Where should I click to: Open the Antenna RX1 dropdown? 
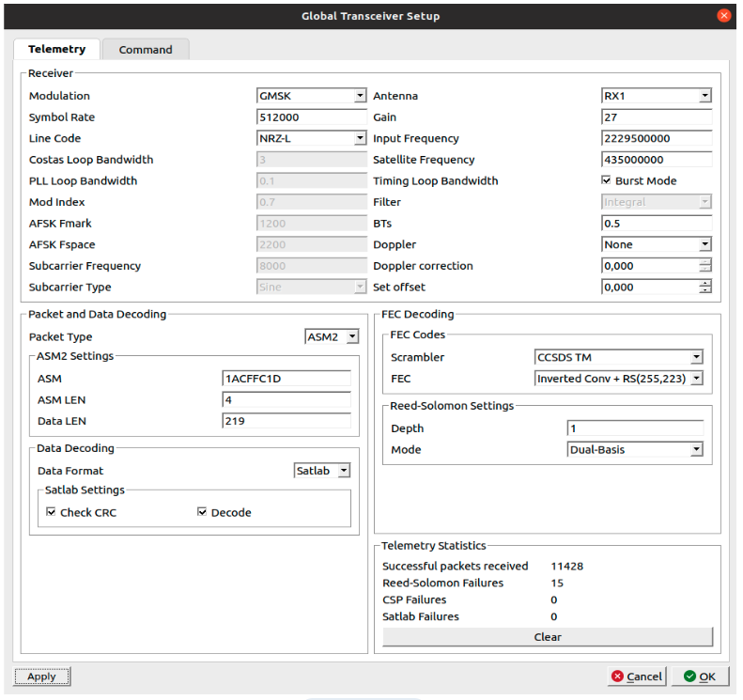pos(657,96)
